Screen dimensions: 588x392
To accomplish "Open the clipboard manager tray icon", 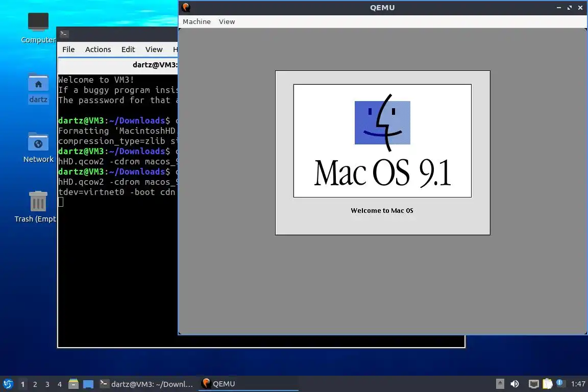I will click(548, 384).
